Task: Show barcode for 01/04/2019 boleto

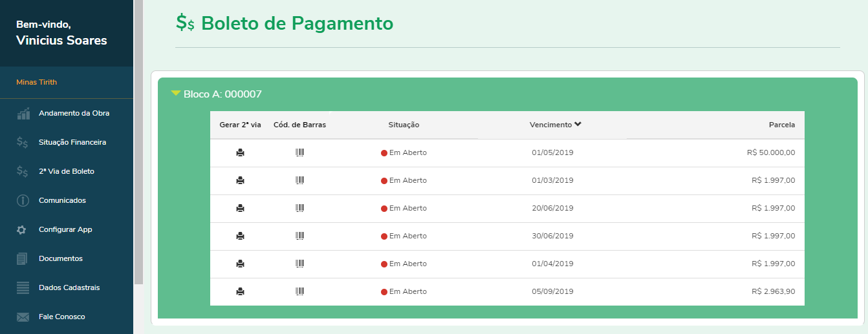Action: (299, 264)
